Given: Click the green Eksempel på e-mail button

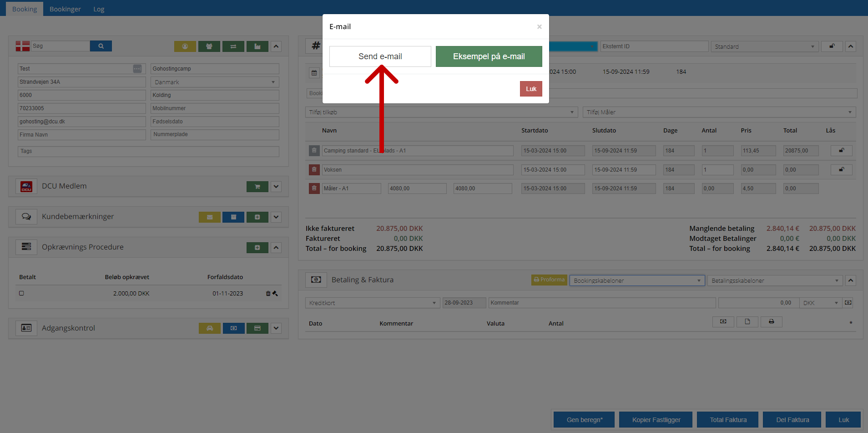Looking at the screenshot, I should (x=489, y=56).
